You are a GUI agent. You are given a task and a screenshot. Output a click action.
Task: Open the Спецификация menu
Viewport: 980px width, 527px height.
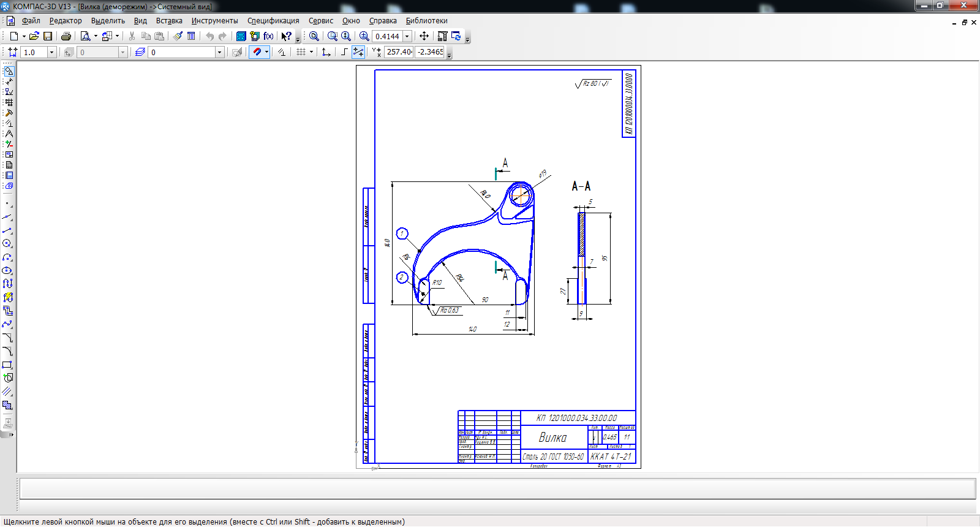tap(273, 21)
